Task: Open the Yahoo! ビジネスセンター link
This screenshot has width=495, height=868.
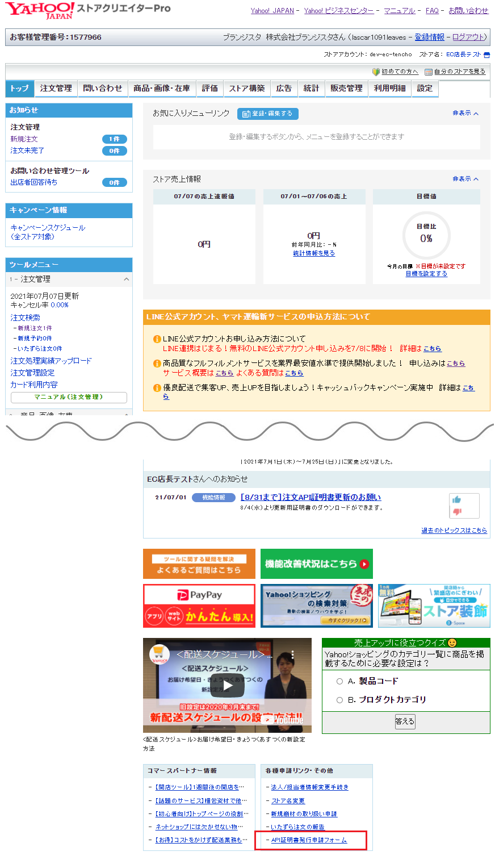Action: (339, 11)
